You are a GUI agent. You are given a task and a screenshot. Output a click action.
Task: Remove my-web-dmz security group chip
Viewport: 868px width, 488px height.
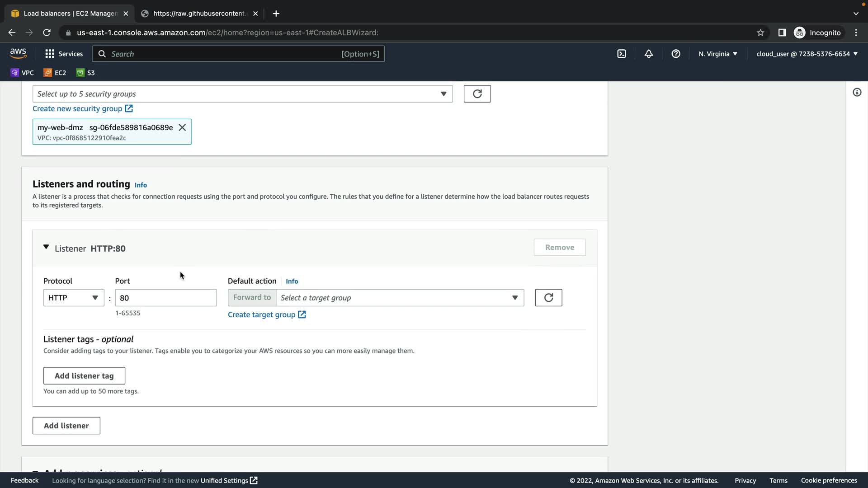pyautogui.click(x=182, y=127)
